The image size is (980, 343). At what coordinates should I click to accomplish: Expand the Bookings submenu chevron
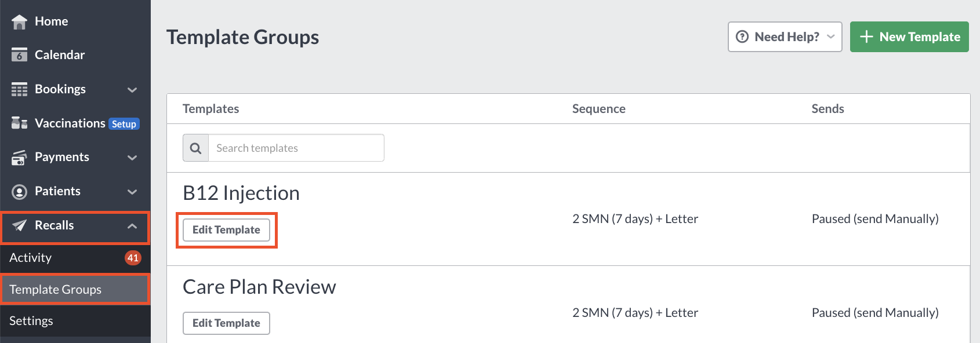point(132,90)
